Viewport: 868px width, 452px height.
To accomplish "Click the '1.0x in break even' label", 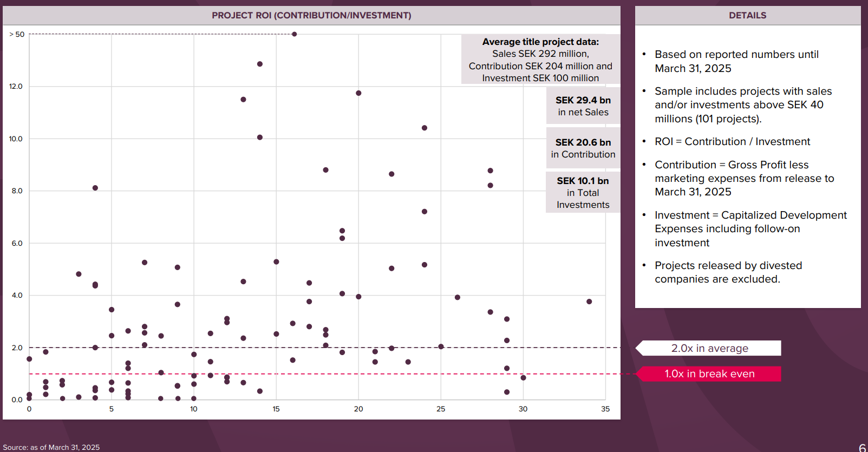I will 710,374.
